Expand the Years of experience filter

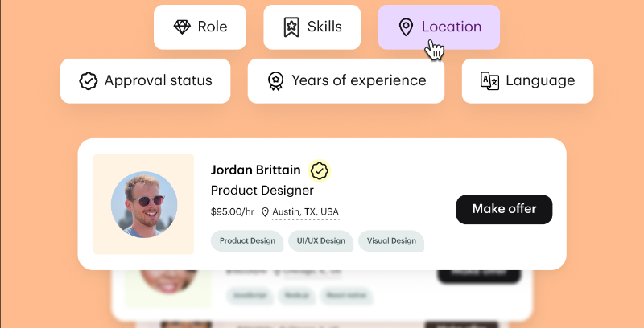click(x=346, y=80)
